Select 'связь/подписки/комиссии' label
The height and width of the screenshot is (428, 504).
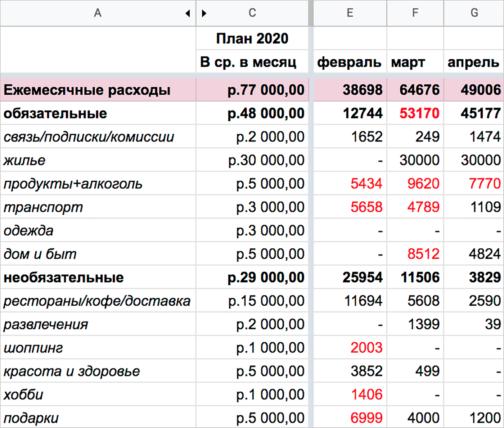coord(89,137)
